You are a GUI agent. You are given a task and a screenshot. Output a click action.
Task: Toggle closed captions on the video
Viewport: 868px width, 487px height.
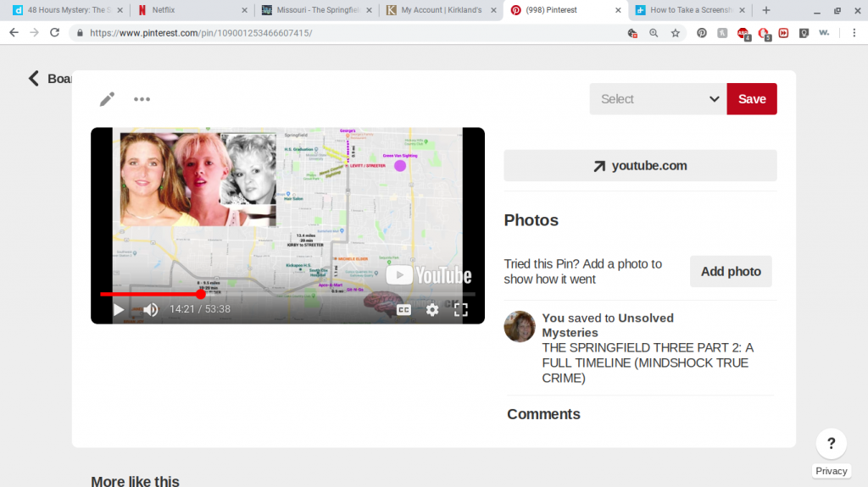[404, 310]
